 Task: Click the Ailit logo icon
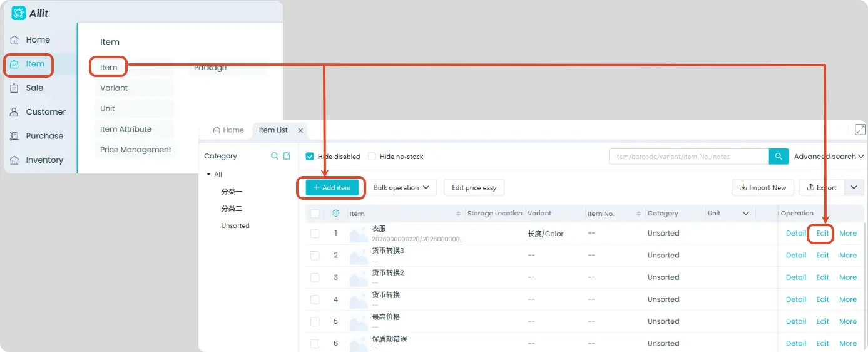tap(19, 13)
